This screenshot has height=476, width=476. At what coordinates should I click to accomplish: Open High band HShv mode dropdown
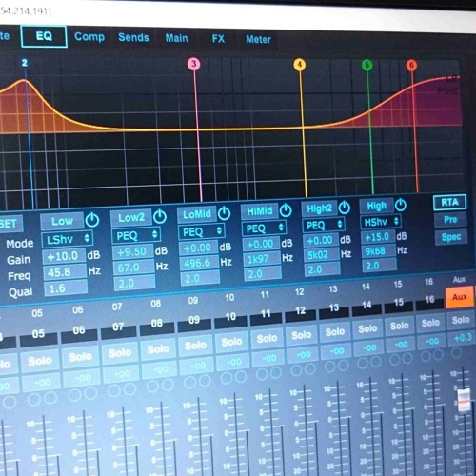click(381, 222)
